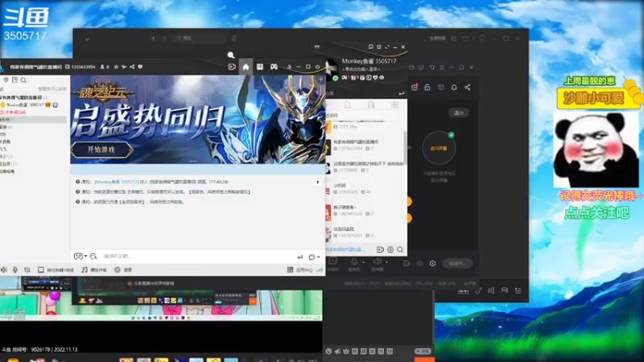644x362 pixels.
Task: Click the mail icon in background window title bar
Action: (x=465, y=38)
